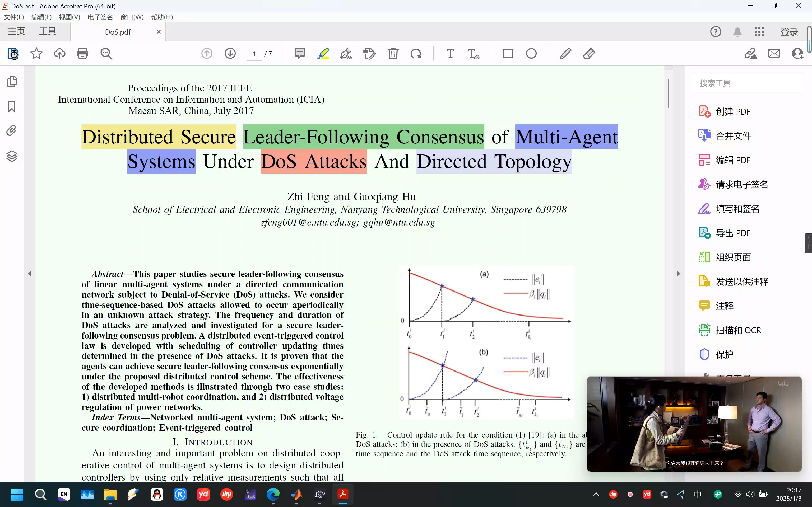Select the add text T tool
Screen dimensions: 812x507
point(450,53)
